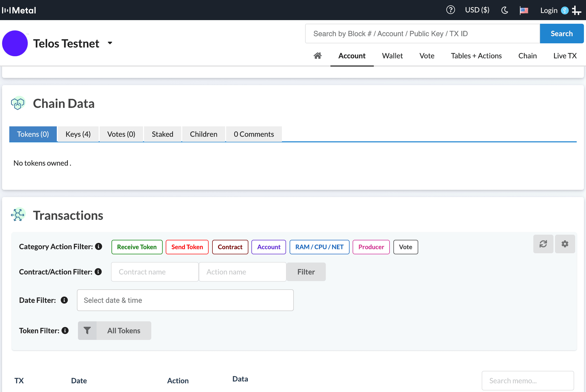Open the Select date & time picker
586x392 pixels.
185,300
